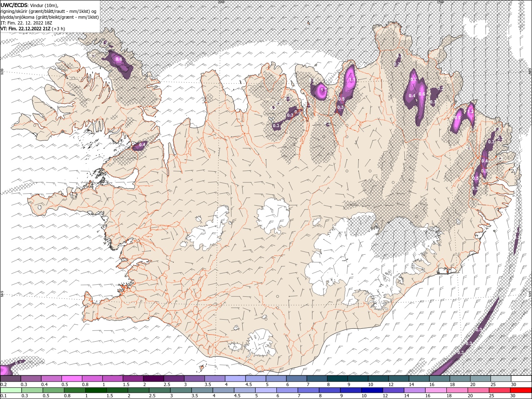Select the near-white snow swatch left of 30

(x=501, y=379)
